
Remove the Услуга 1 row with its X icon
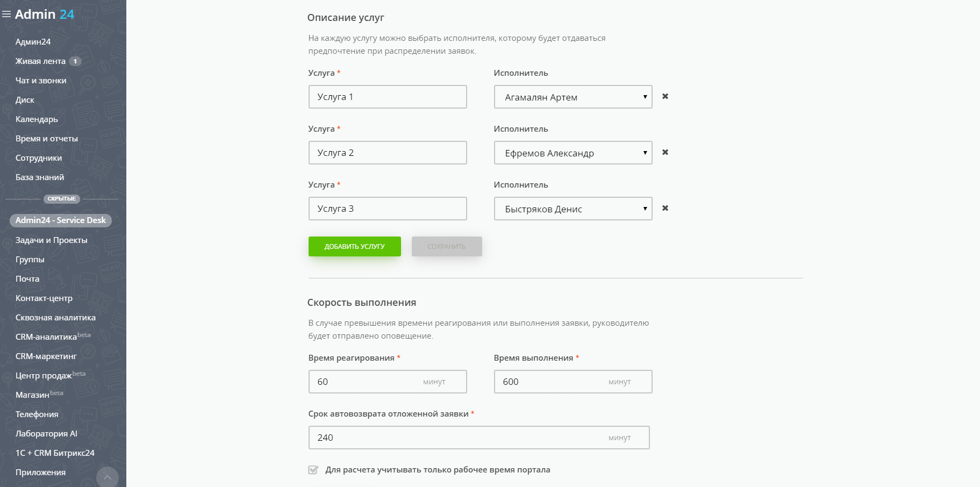pyautogui.click(x=665, y=96)
